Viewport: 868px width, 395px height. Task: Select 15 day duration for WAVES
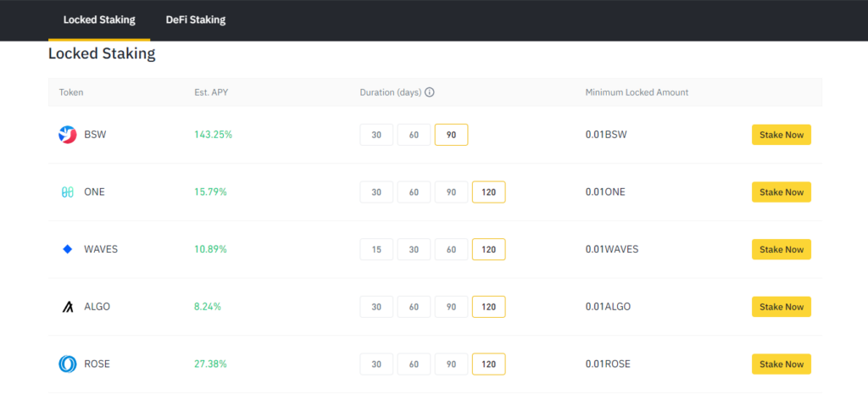tap(376, 249)
